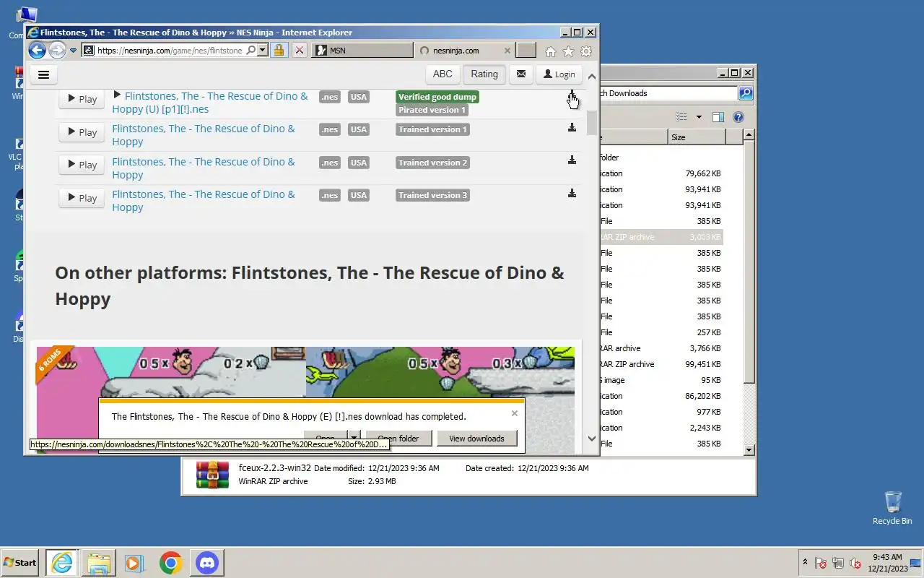Stop page loading with the red X
Viewport: 924px width, 578px height.
pyautogui.click(x=299, y=51)
